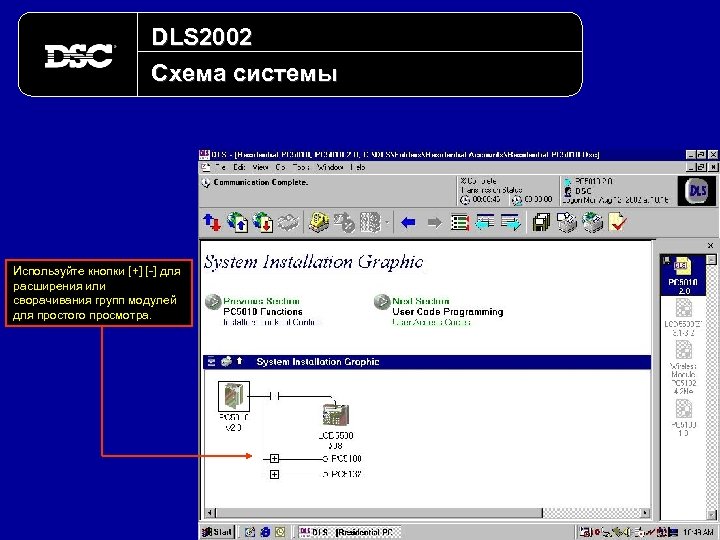Select Wireless Module PC5132 in side panel
The image size is (720, 540).
tap(683, 368)
